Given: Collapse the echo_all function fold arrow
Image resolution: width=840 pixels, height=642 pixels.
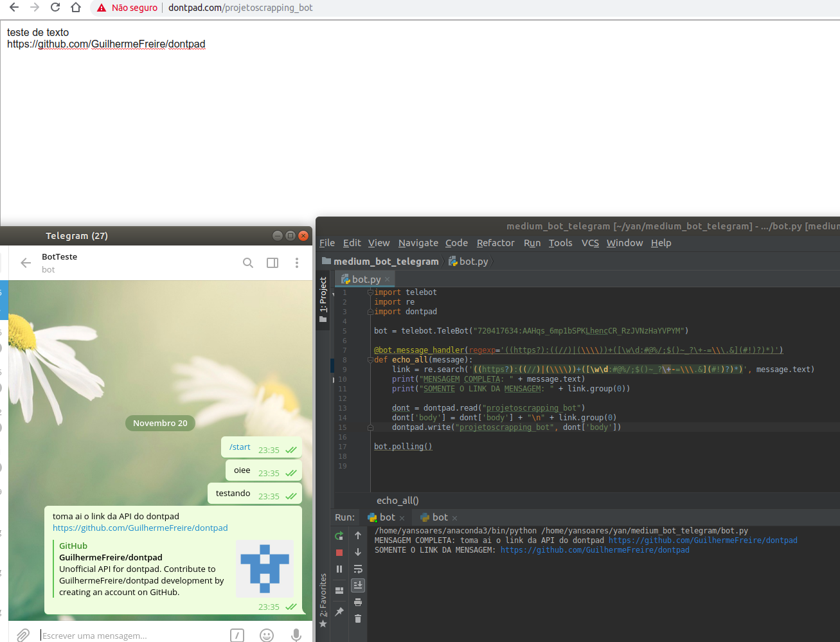Looking at the screenshot, I should pos(369,359).
